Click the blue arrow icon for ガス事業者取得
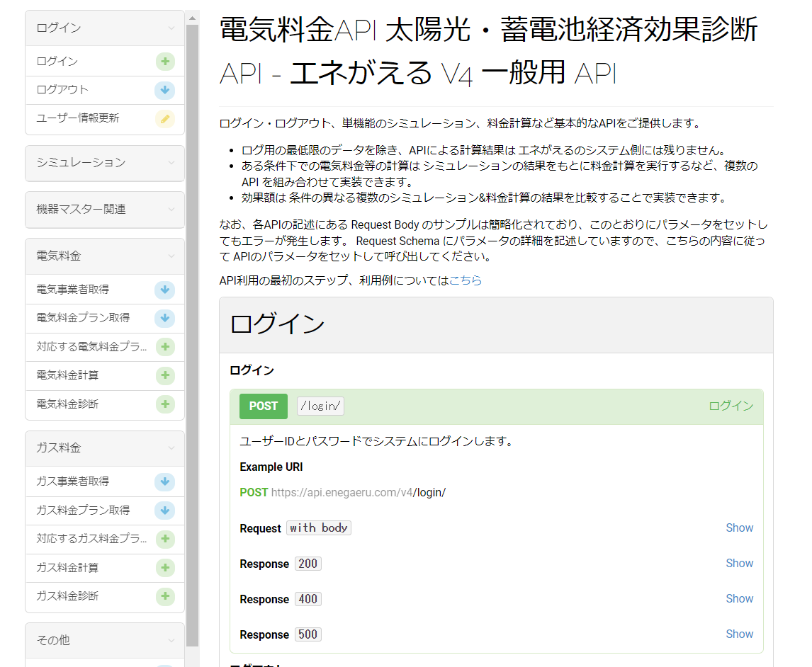 coord(164,481)
